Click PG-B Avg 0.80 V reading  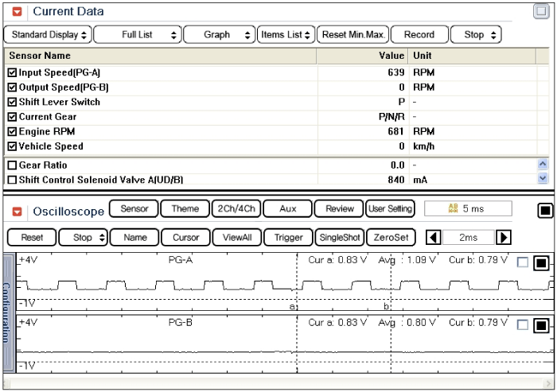(407, 323)
